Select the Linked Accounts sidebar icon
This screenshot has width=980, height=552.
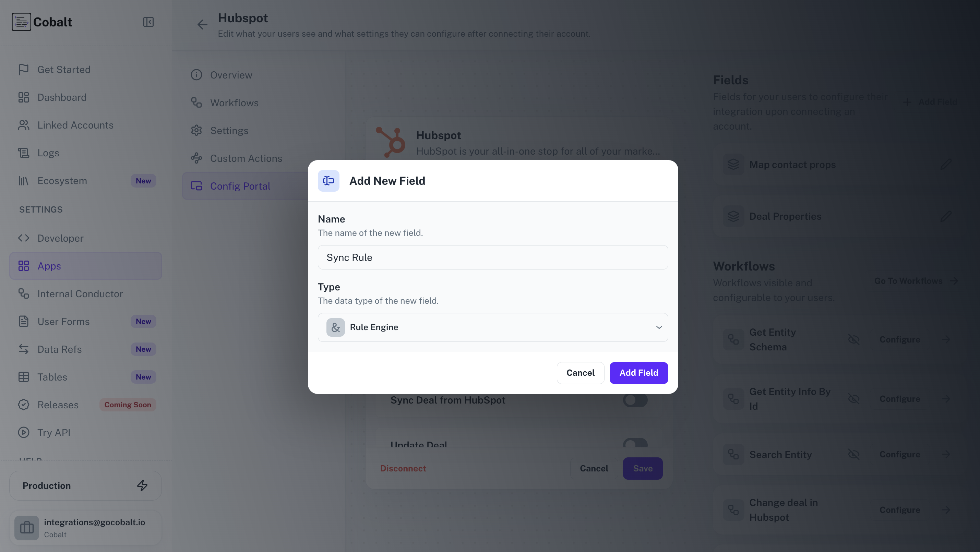coord(24,125)
